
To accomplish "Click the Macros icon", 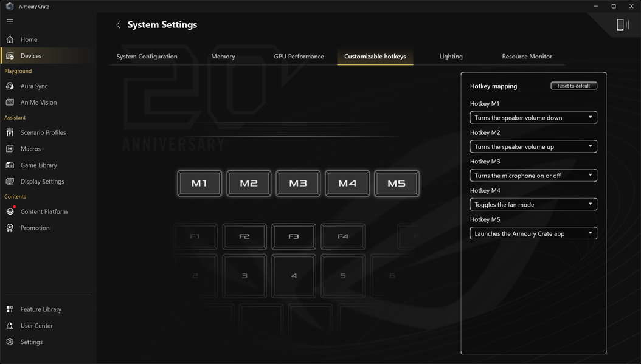I will pos(10,149).
